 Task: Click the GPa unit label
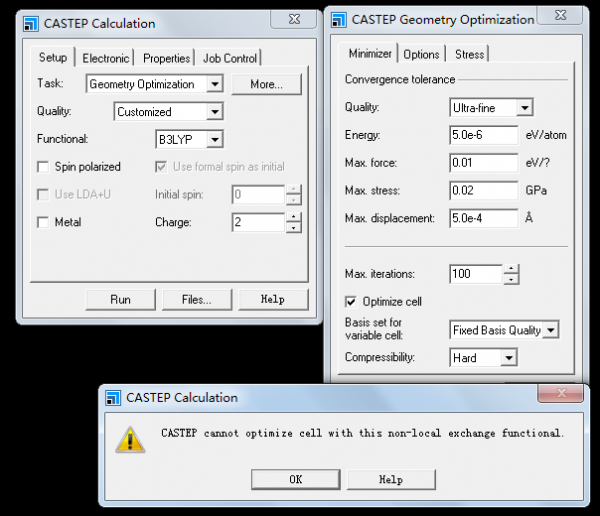(536, 191)
